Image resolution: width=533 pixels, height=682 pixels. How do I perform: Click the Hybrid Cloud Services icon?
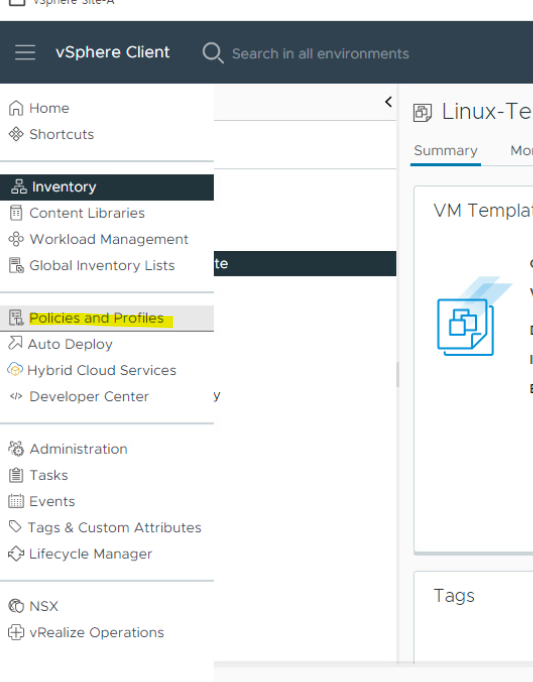pyautogui.click(x=15, y=370)
